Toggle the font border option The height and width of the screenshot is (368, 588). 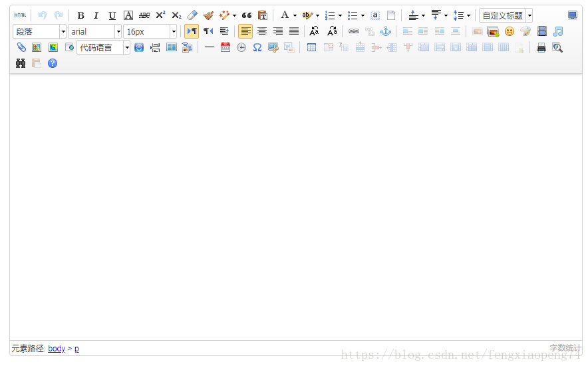(128, 15)
